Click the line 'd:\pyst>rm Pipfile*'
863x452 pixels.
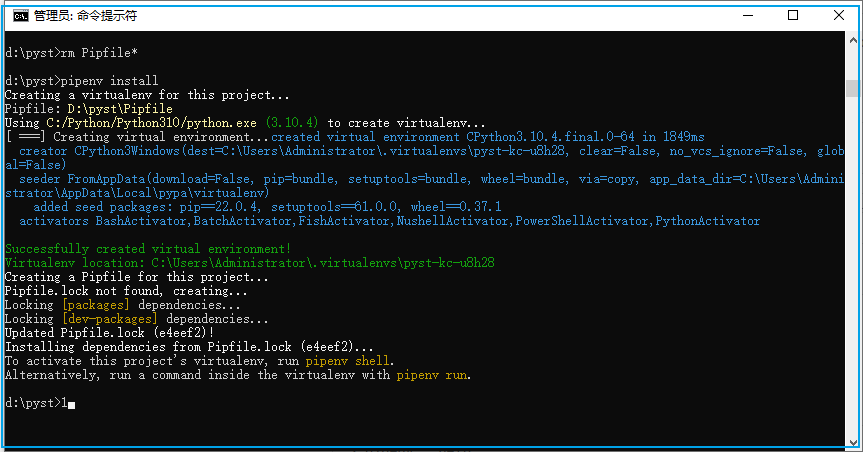click(x=71, y=53)
